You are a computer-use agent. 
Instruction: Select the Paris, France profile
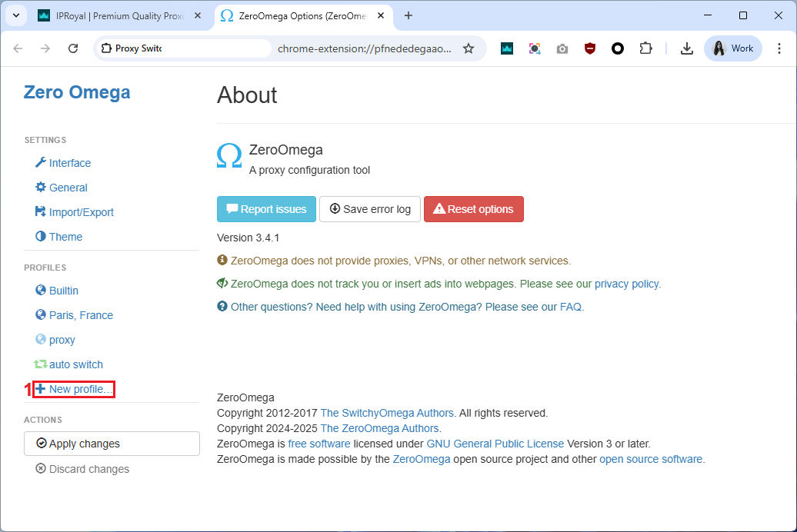tap(81, 315)
